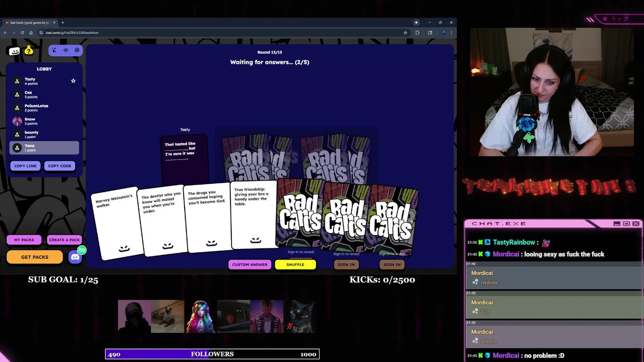This screenshot has width=644, height=362.
Task: Click Create a Pack button
Action: 64,240
